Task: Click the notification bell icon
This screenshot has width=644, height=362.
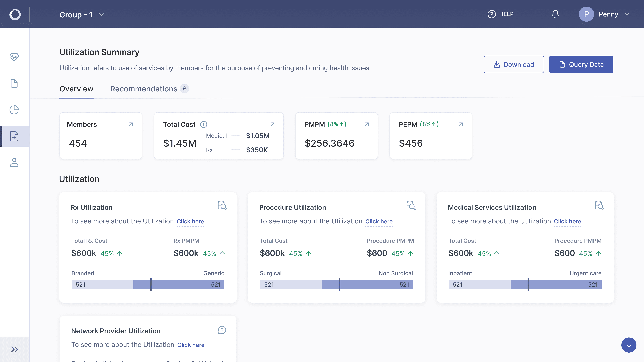Action: coord(555,14)
